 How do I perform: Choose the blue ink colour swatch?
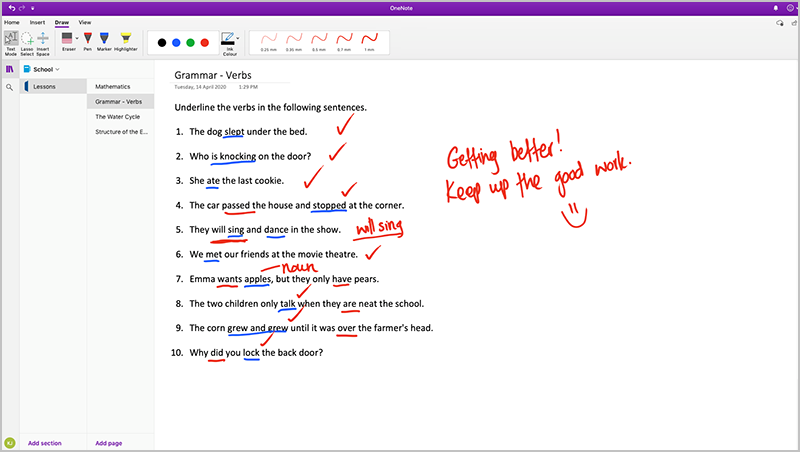click(175, 43)
